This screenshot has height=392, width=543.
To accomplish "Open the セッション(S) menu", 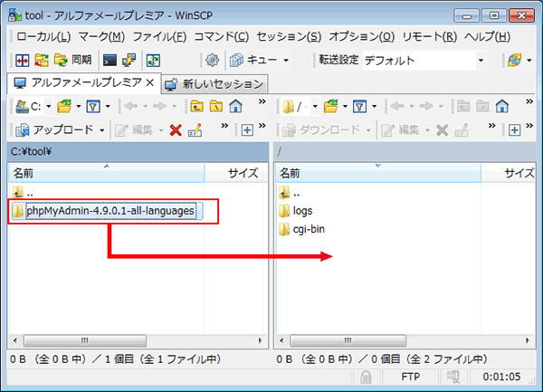I will pyautogui.click(x=288, y=36).
